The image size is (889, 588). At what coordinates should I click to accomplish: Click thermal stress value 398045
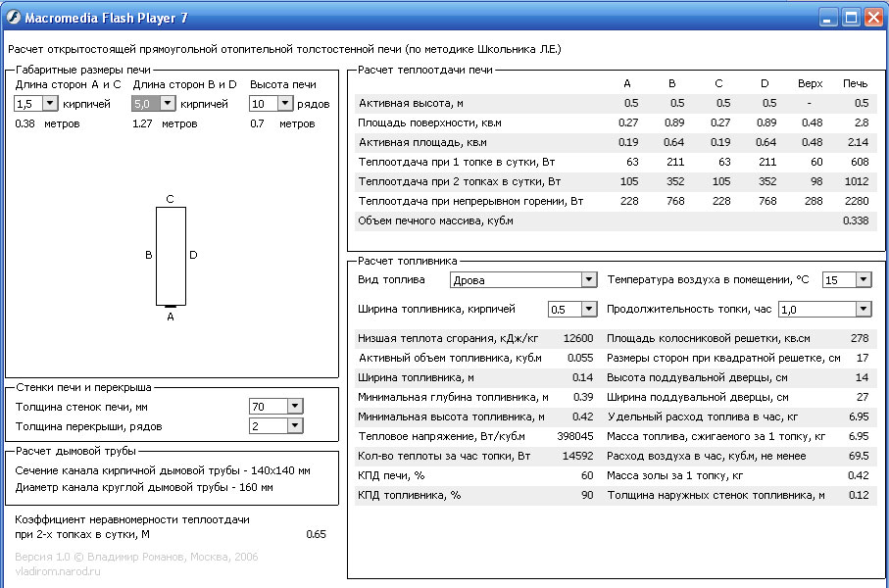click(575, 436)
